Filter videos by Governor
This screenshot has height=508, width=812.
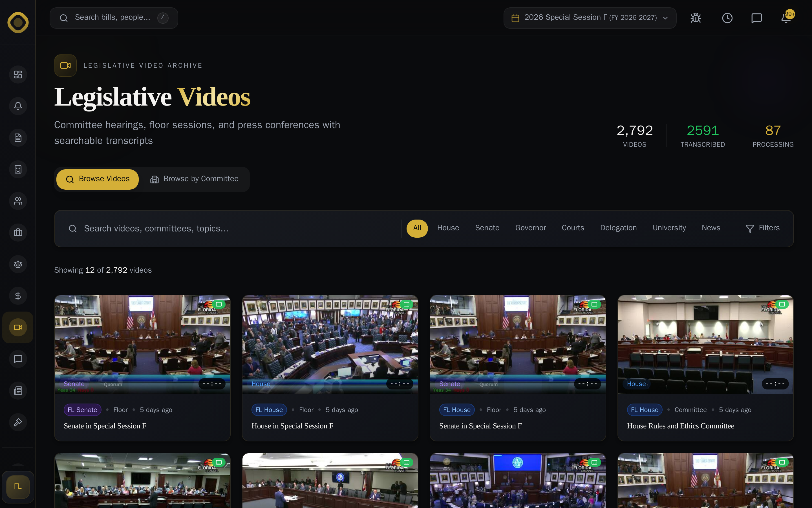[x=531, y=228]
